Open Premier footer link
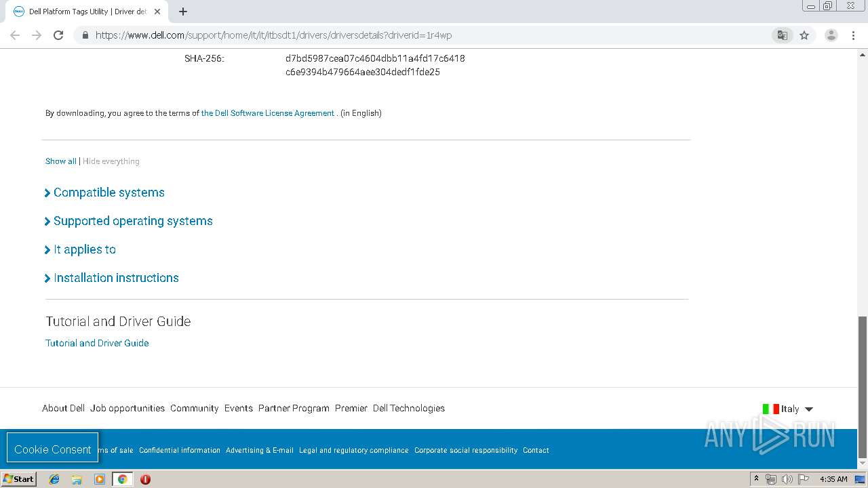868x488 pixels. 351,408
